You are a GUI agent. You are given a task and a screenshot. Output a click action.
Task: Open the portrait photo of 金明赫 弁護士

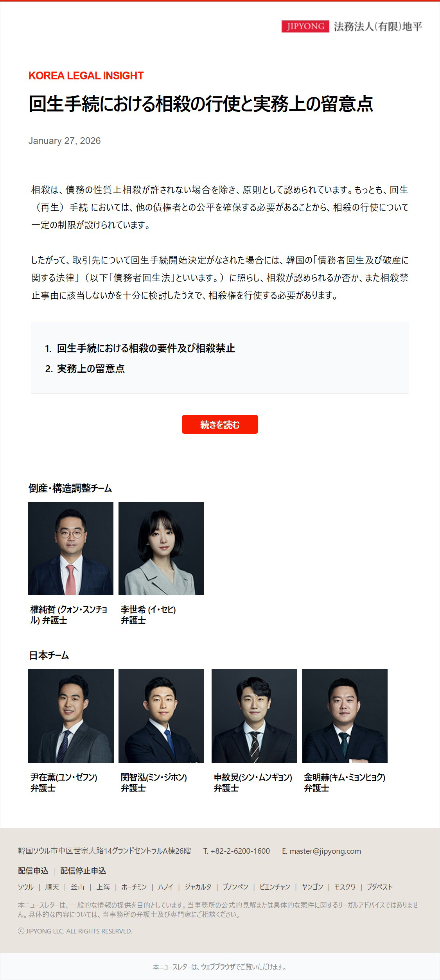pyautogui.click(x=345, y=716)
